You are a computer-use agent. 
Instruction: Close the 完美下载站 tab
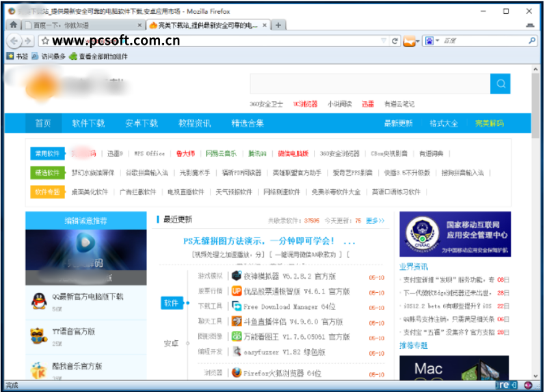(265, 25)
